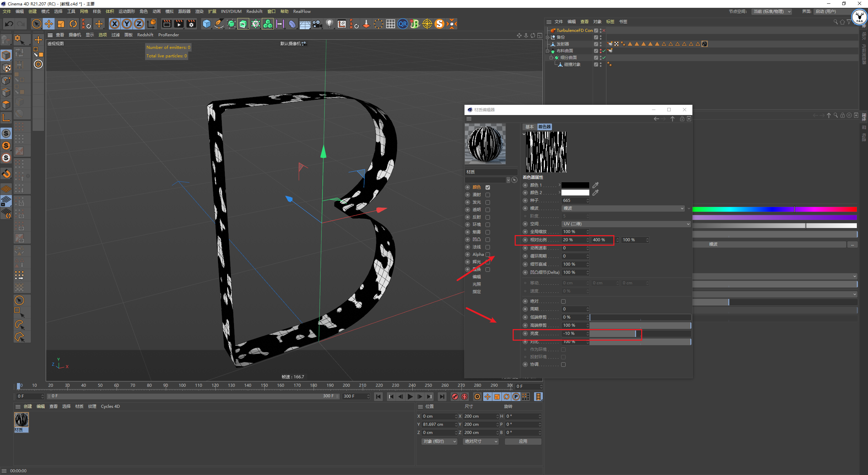The width and height of the screenshot is (868, 475).
Task: Switch to the 基本 tab
Action: click(529, 127)
